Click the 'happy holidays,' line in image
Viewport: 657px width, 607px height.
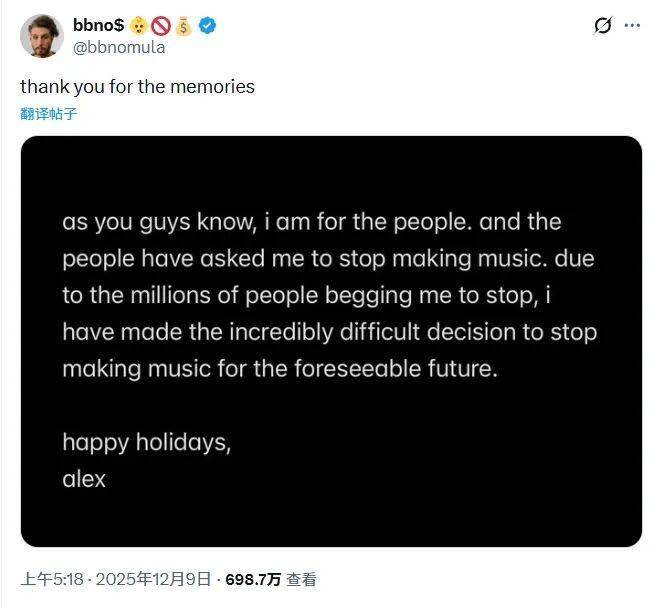[147, 442]
